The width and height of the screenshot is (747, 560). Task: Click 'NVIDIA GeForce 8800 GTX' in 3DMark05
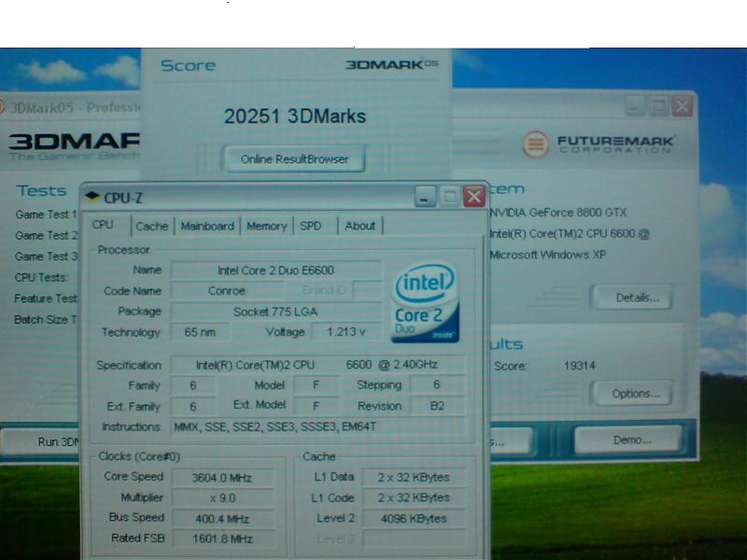[558, 213]
